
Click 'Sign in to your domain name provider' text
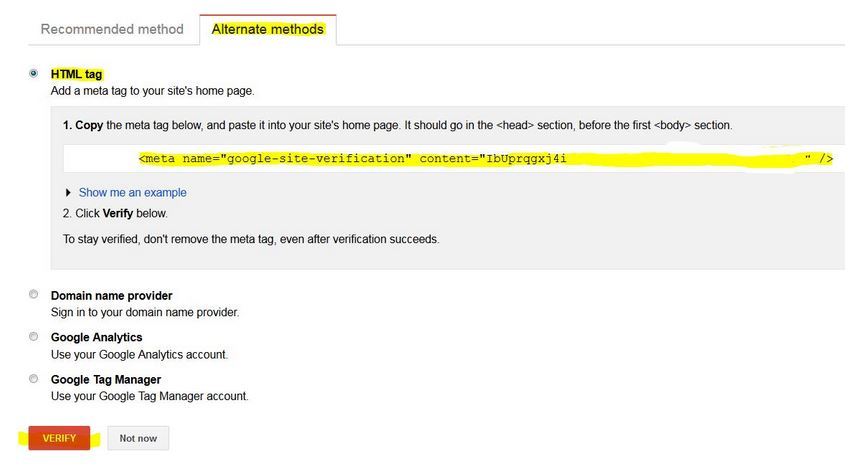[144, 312]
